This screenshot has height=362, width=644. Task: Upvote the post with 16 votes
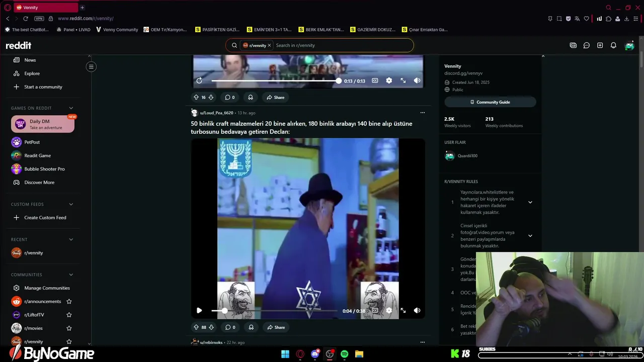pyautogui.click(x=196, y=98)
